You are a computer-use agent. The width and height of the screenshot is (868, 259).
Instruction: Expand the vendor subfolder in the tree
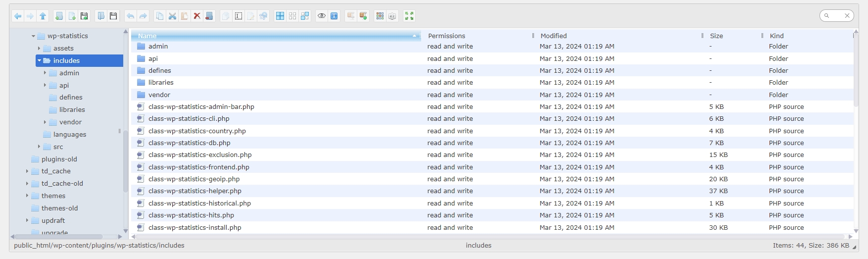click(45, 122)
